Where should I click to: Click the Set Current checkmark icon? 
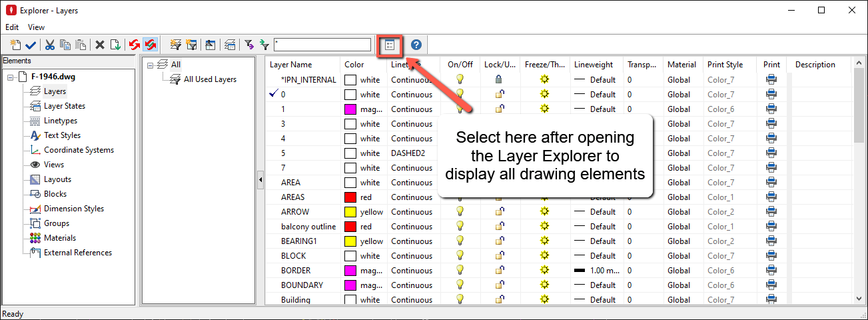tap(30, 45)
